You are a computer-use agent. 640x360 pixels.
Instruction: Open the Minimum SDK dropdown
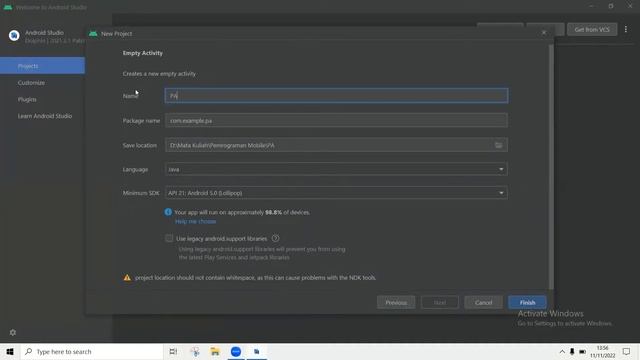pyautogui.click(x=336, y=193)
